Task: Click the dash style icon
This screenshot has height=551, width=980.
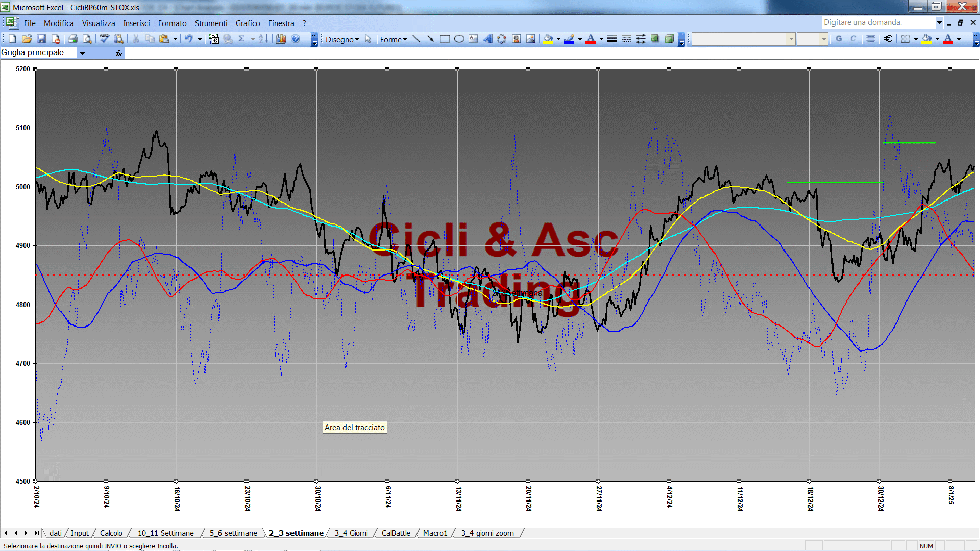Action: tap(626, 39)
